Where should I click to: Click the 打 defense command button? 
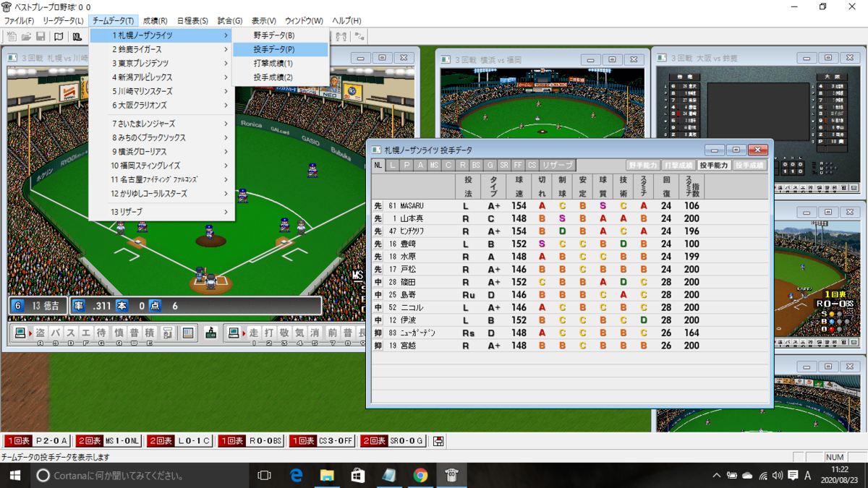click(268, 333)
